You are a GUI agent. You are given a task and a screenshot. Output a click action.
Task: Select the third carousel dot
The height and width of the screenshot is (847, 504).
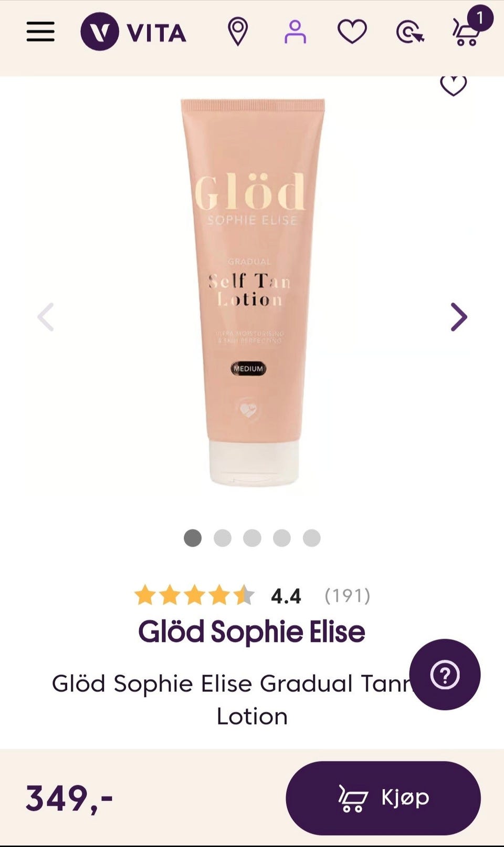(252, 538)
